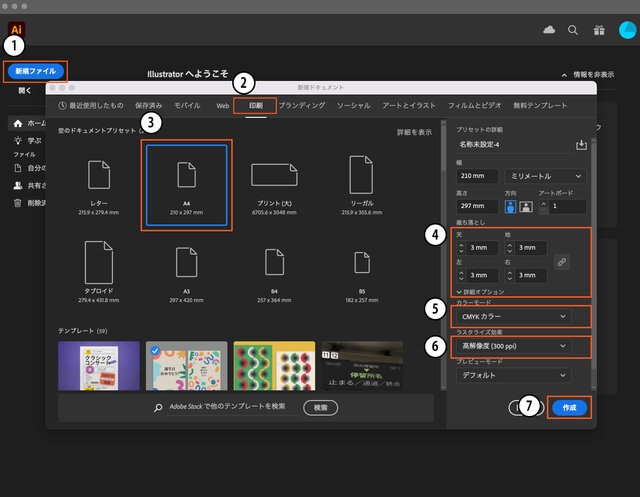Select the タブロイド preset icon
The width and height of the screenshot is (640, 497).
(x=99, y=262)
